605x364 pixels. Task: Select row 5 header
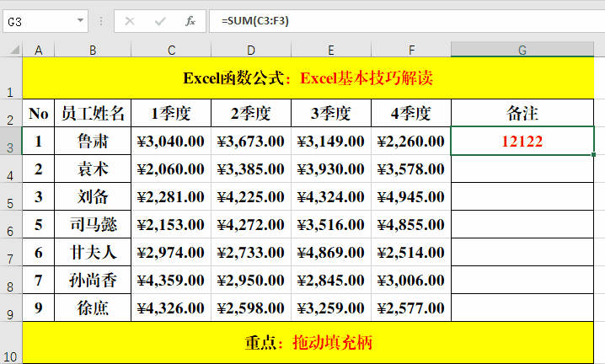[x=11, y=196]
